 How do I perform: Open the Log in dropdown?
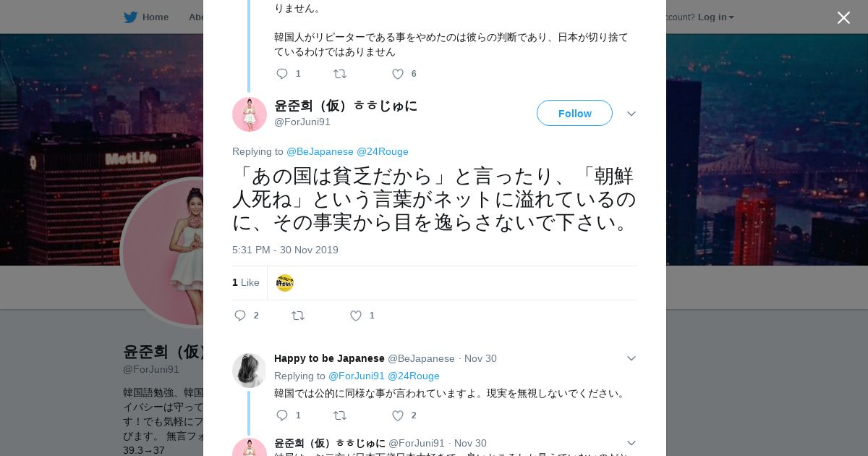coord(715,17)
